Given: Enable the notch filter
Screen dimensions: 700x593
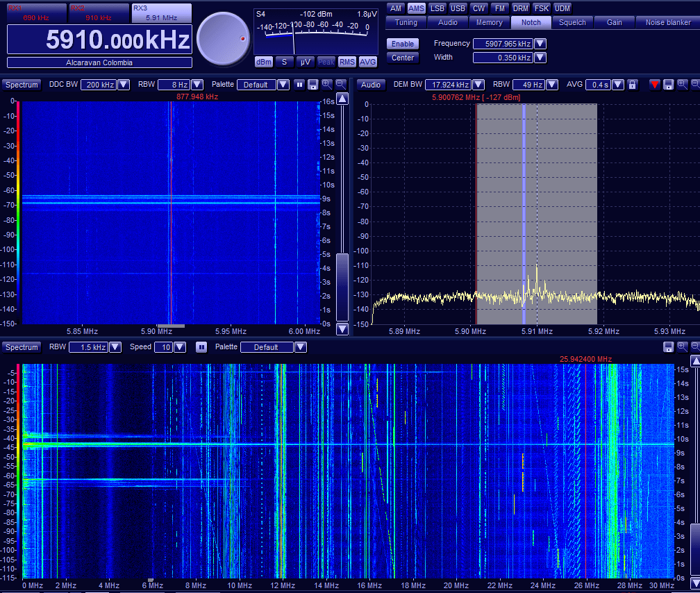Looking at the screenshot, I should (x=403, y=44).
